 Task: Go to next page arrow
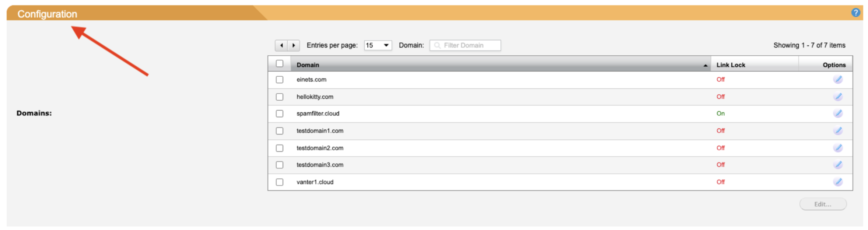[x=294, y=45]
